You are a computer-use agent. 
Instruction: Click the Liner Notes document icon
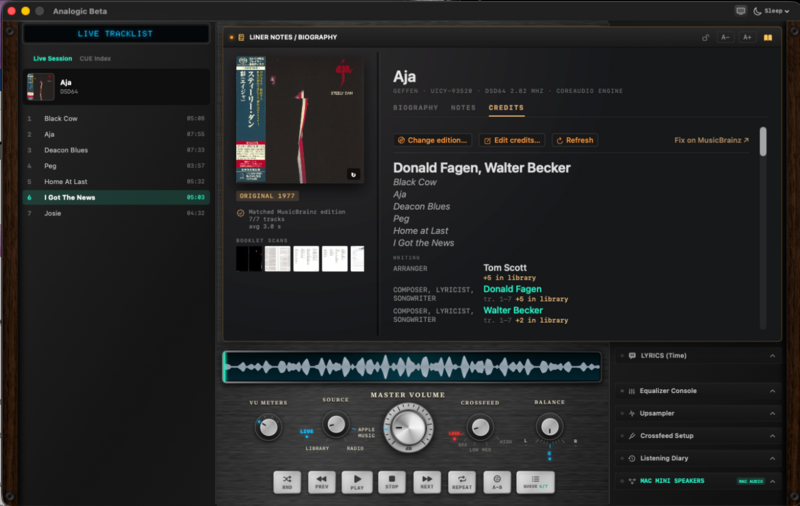tap(241, 37)
